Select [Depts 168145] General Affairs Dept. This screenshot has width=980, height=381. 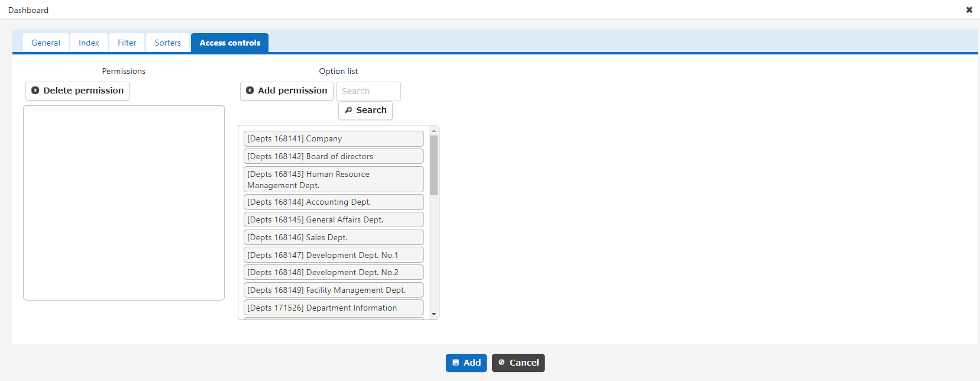point(334,219)
